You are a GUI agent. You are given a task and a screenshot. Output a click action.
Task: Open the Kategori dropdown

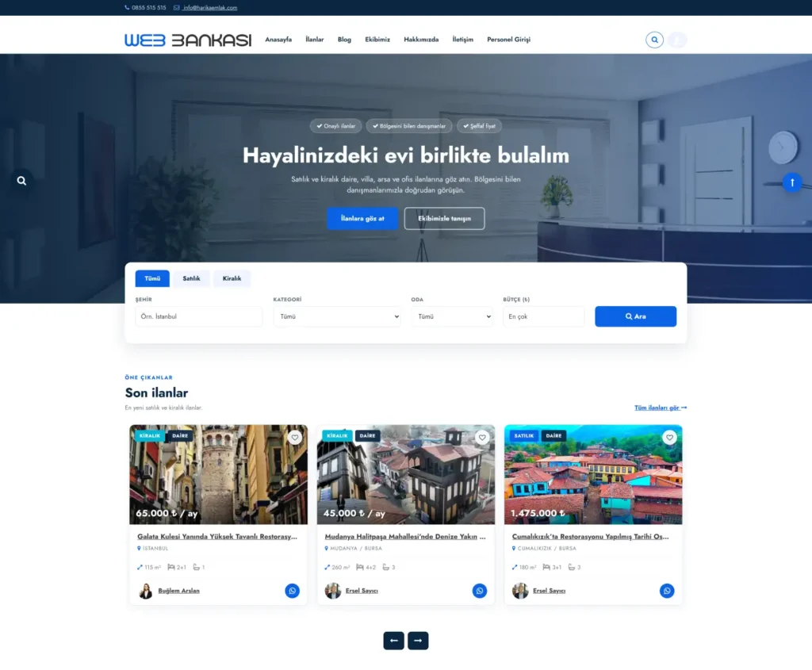tap(337, 316)
